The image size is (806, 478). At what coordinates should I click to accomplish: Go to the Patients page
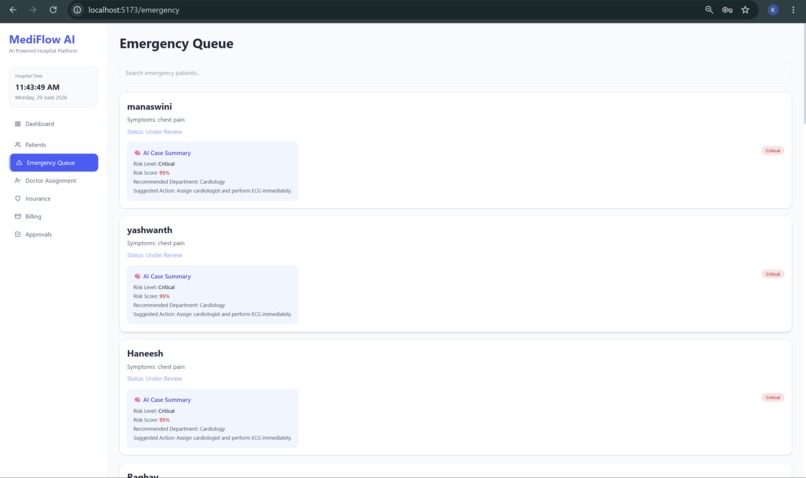(x=53, y=144)
